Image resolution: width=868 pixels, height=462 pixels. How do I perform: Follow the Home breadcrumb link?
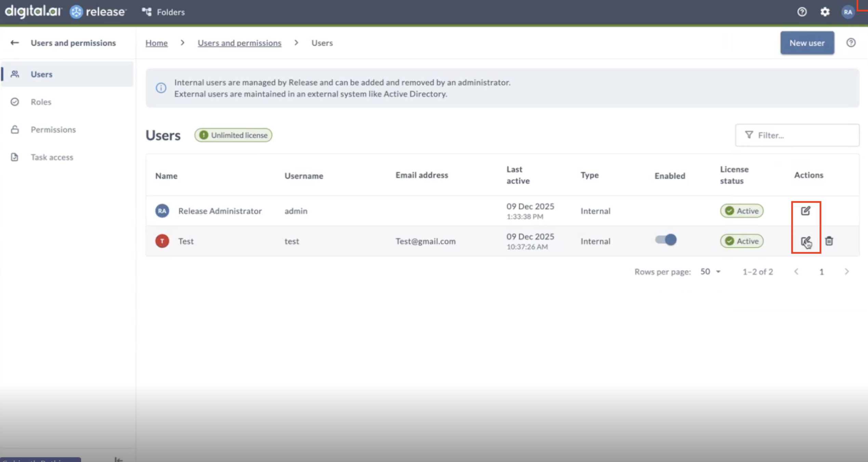pos(156,43)
